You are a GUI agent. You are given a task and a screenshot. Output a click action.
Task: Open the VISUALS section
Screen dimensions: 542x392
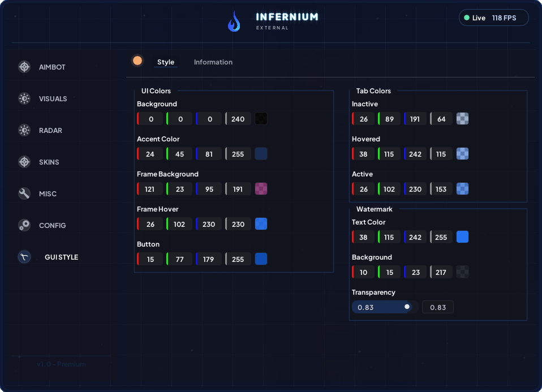point(53,99)
